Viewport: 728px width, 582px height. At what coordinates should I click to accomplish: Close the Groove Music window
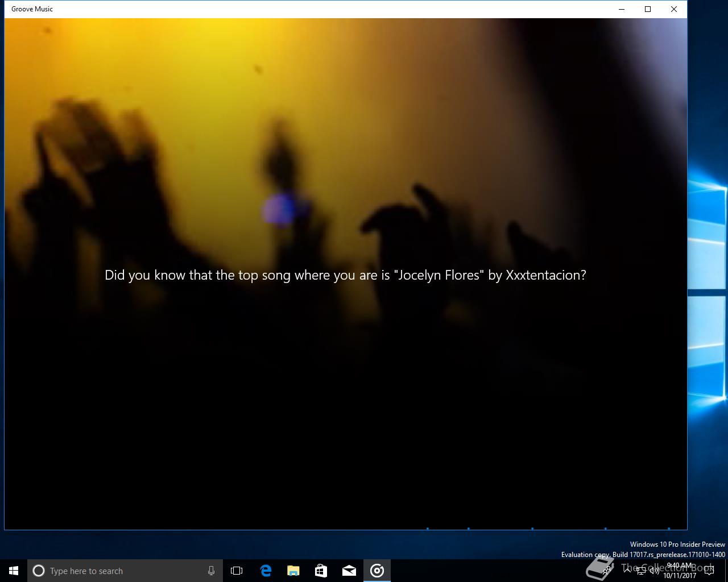click(674, 9)
